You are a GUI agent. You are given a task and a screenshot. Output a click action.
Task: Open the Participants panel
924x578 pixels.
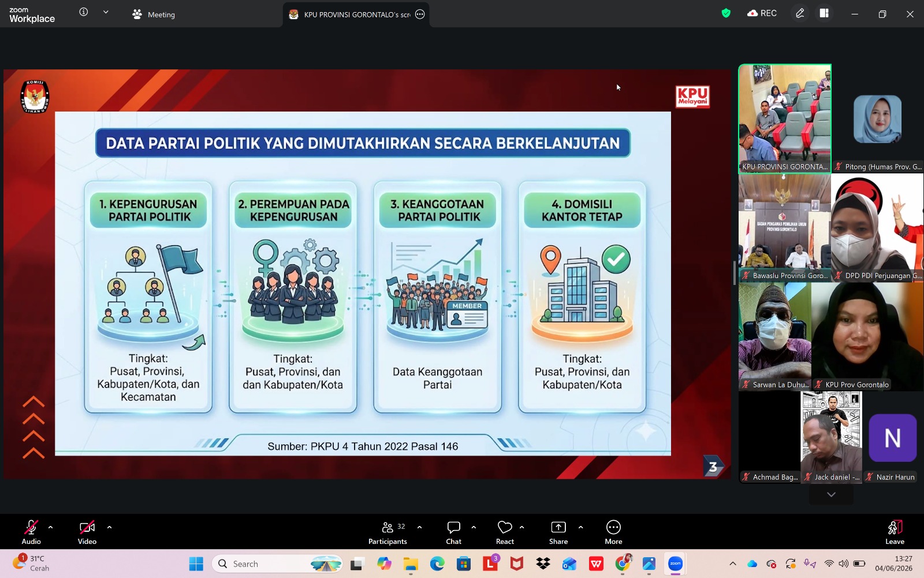(388, 532)
